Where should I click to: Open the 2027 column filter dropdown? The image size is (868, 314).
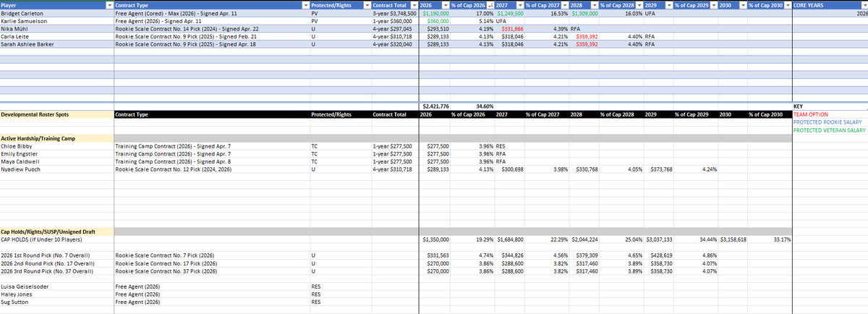click(519, 5)
